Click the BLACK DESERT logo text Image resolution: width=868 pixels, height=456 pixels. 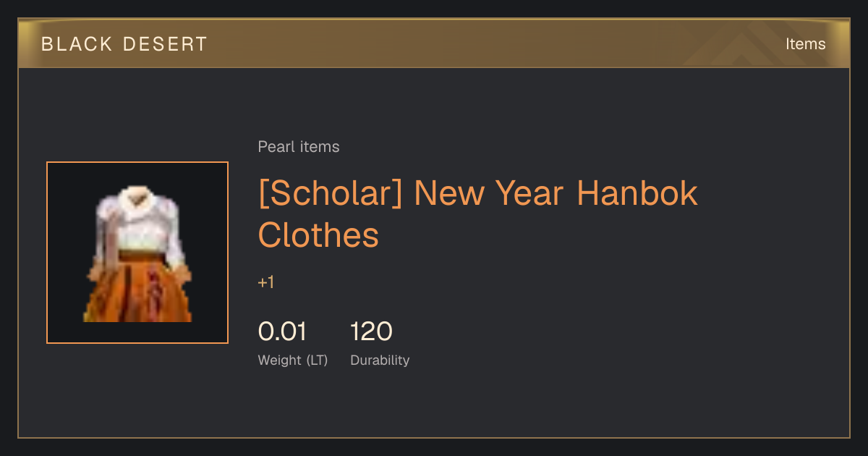[x=124, y=44]
